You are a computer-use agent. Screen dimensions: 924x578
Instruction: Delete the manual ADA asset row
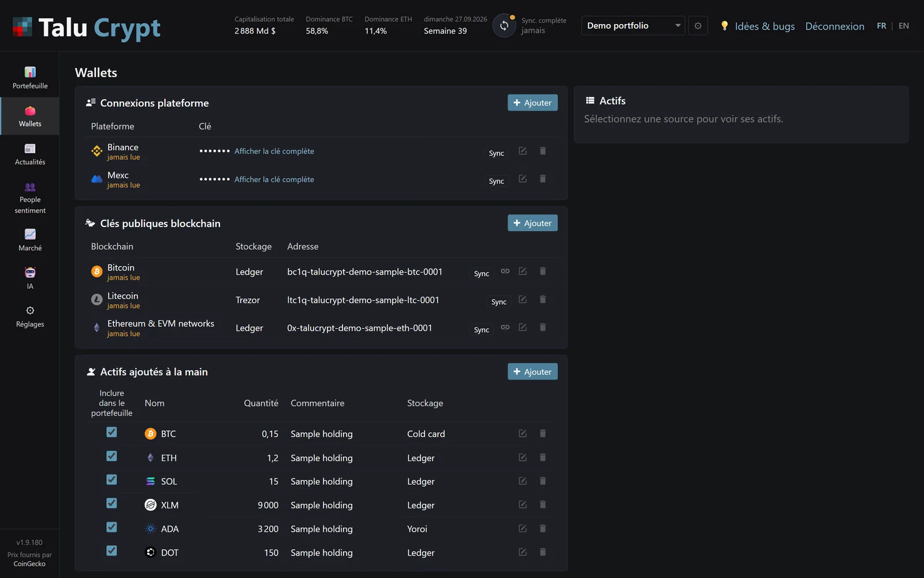(x=543, y=528)
